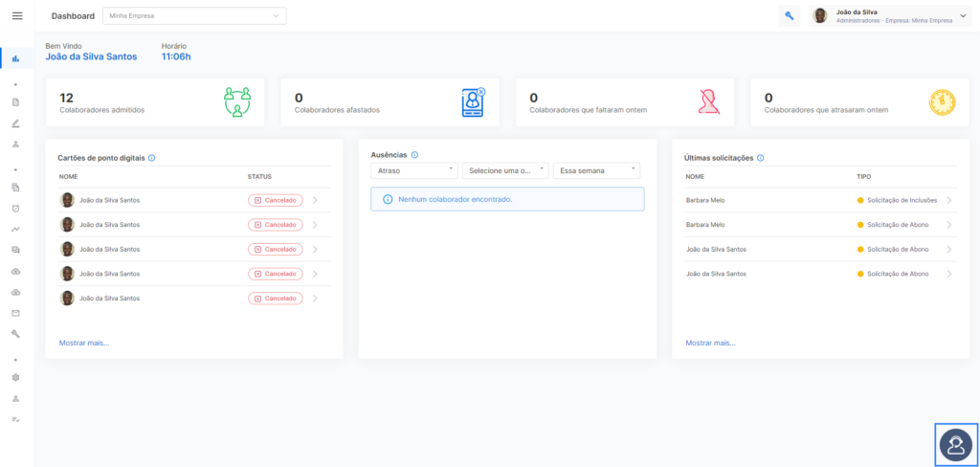The image size is (980, 467).
Task: Expand the João da Silva profile chevron
Action: tap(963, 16)
